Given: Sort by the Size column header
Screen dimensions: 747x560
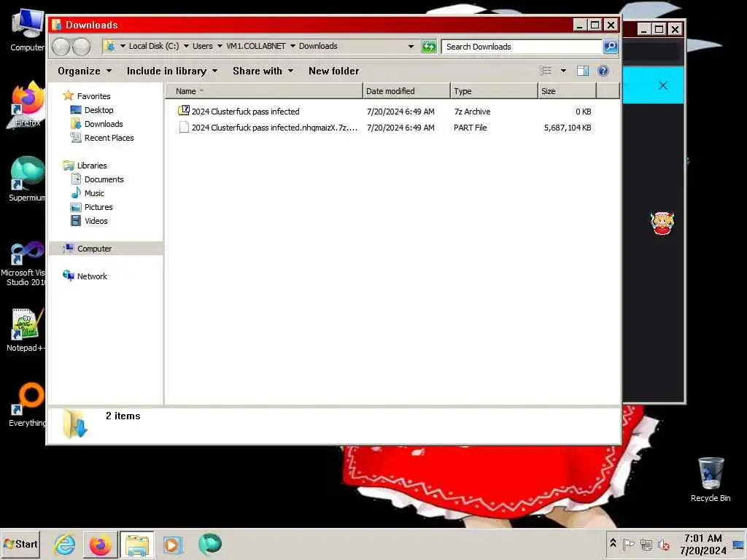Looking at the screenshot, I should (567, 91).
